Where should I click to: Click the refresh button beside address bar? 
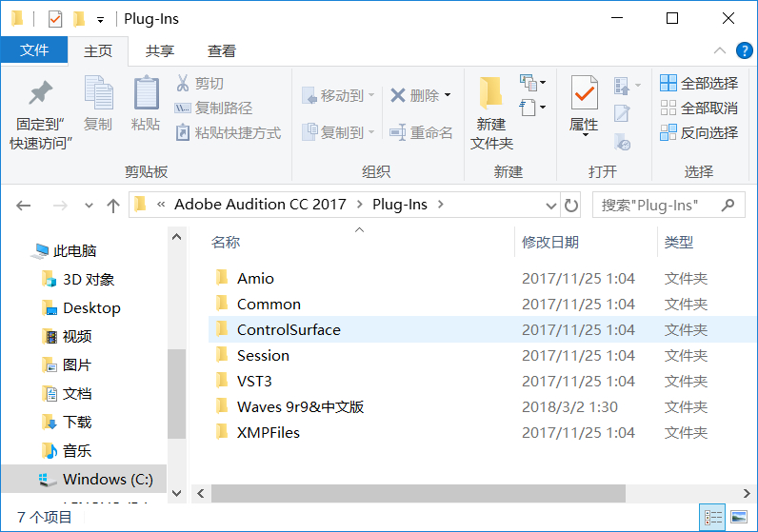tap(571, 205)
